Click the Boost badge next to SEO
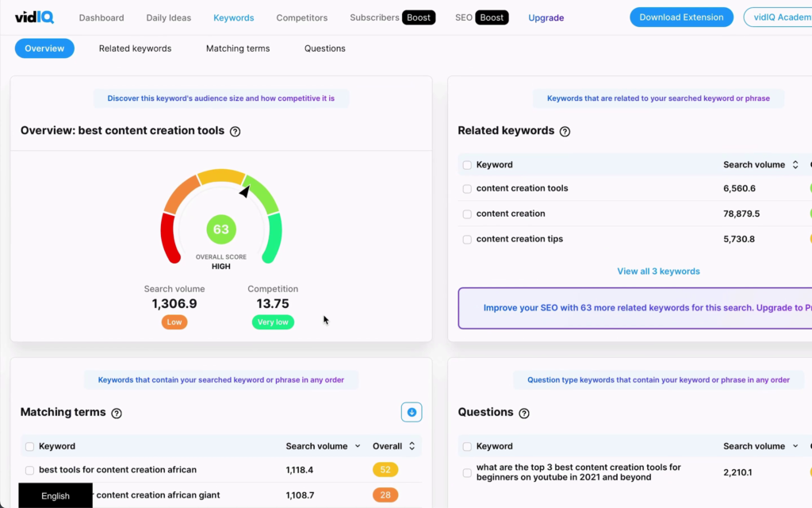The width and height of the screenshot is (812, 508). tap(492, 16)
